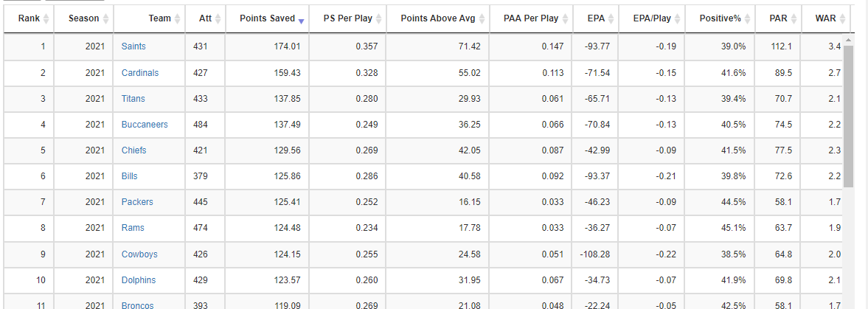
Task: Sort by PAA Per Play arrows
Action: pos(565,19)
